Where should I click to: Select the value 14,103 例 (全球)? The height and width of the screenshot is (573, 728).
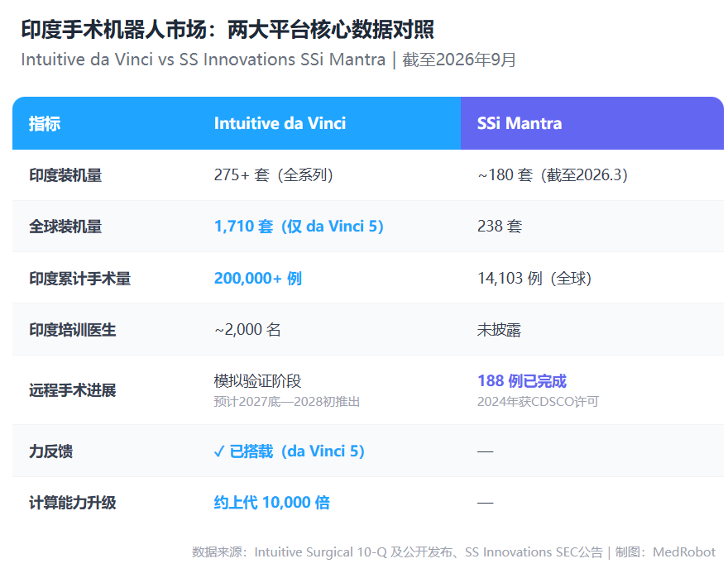click(534, 279)
